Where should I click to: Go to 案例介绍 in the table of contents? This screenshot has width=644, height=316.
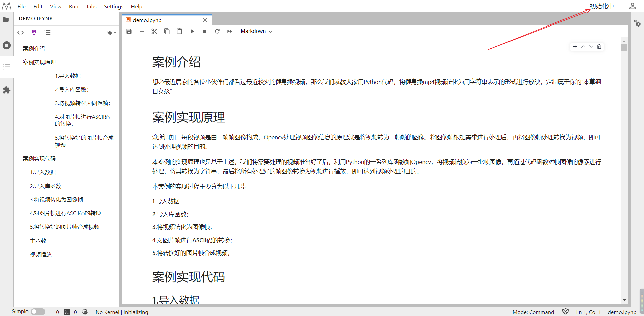pyautogui.click(x=34, y=48)
